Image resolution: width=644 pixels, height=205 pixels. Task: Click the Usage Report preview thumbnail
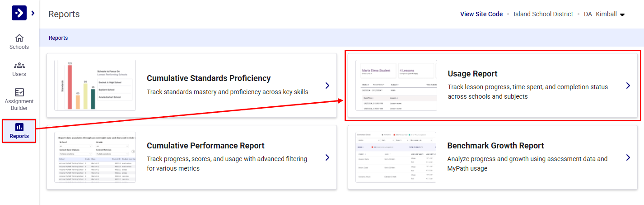(x=396, y=85)
